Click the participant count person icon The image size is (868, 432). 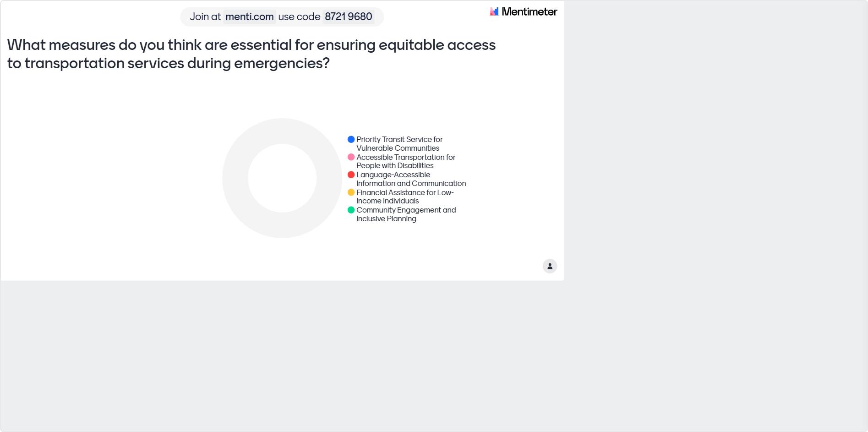click(x=550, y=266)
